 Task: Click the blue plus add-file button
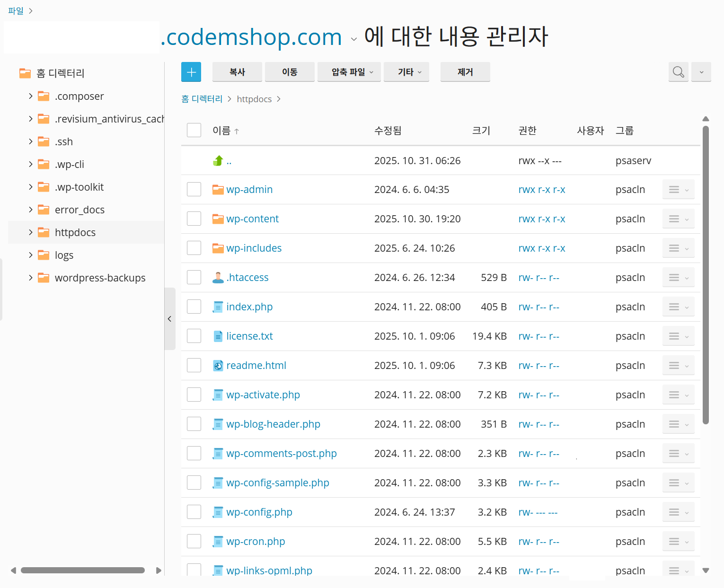click(x=191, y=72)
